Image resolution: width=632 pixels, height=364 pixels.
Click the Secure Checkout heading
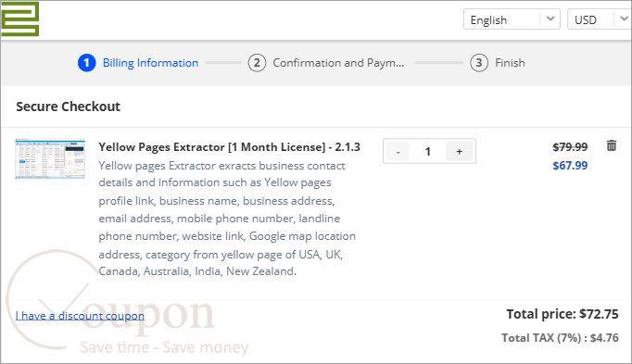tap(69, 107)
